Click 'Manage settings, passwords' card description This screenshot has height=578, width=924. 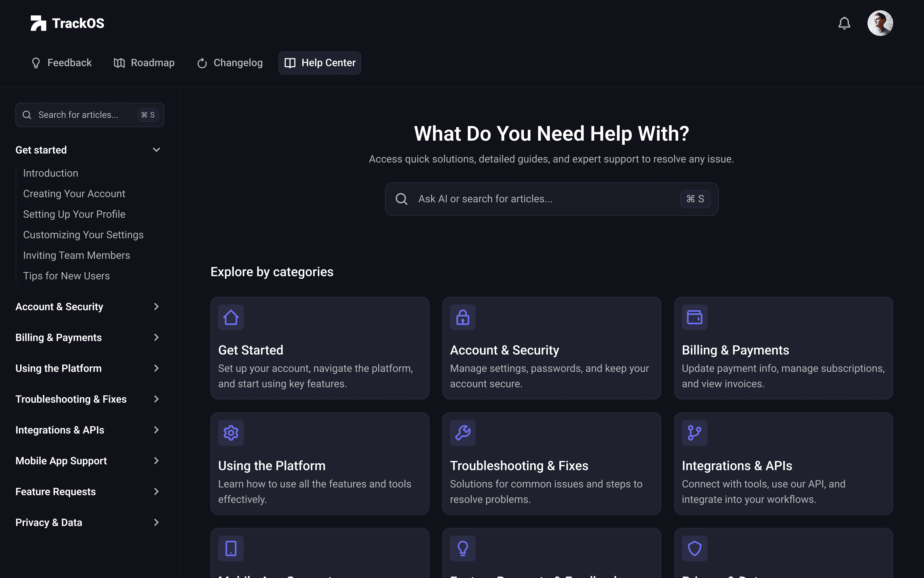[x=549, y=376]
